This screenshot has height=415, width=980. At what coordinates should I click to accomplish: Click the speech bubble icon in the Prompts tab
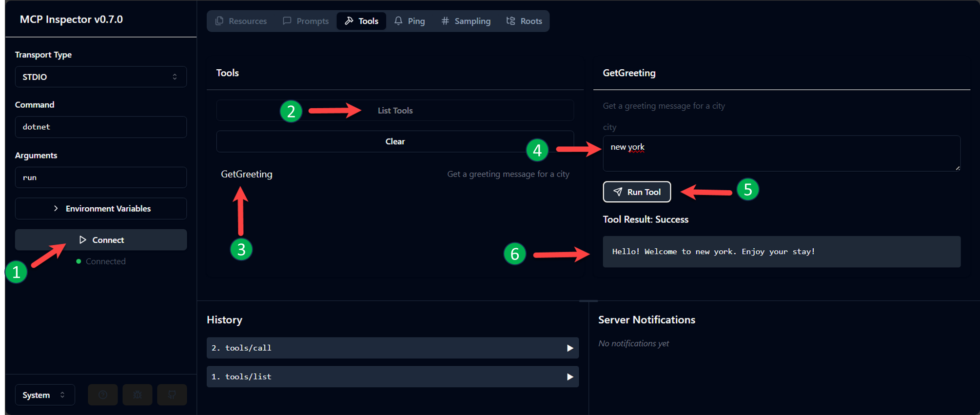click(287, 21)
